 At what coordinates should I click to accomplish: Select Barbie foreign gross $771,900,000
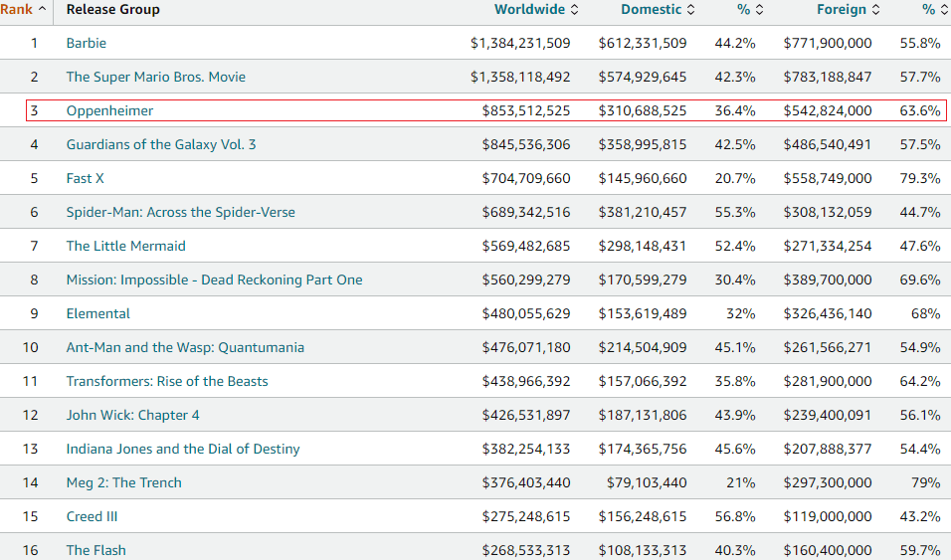point(828,43)
